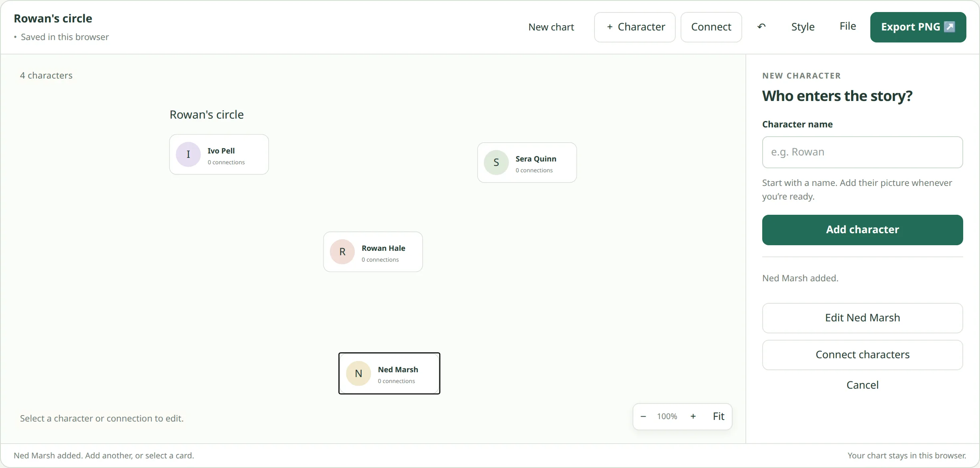Screen dimensions: 980x468
Task: Click the Rowan's circle canvas title
Action: [207, 115]
